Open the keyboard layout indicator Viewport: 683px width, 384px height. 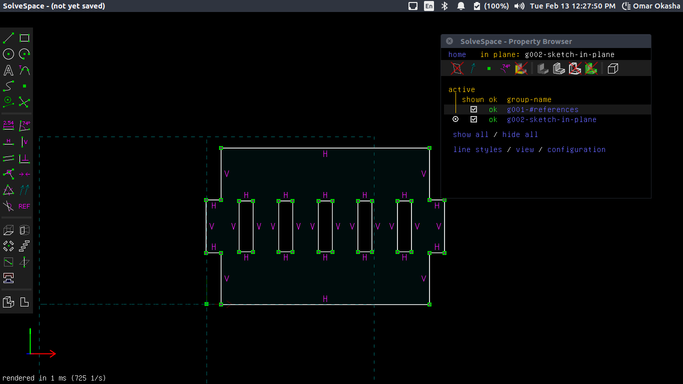click(x=429, y=6)
